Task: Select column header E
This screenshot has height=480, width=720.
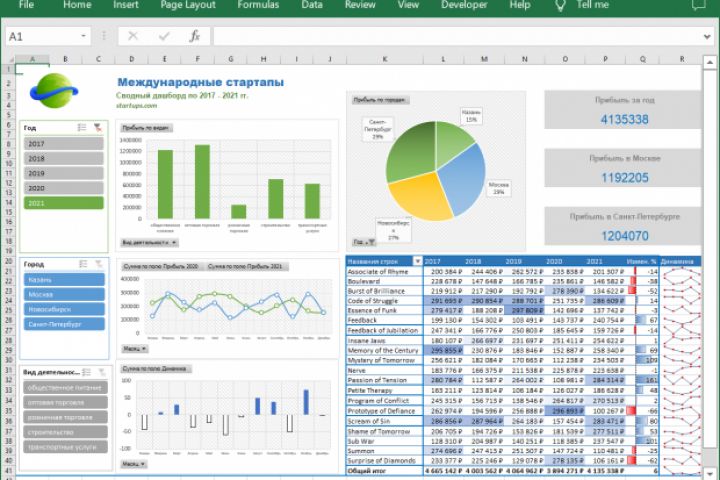Action: point(164,59)
